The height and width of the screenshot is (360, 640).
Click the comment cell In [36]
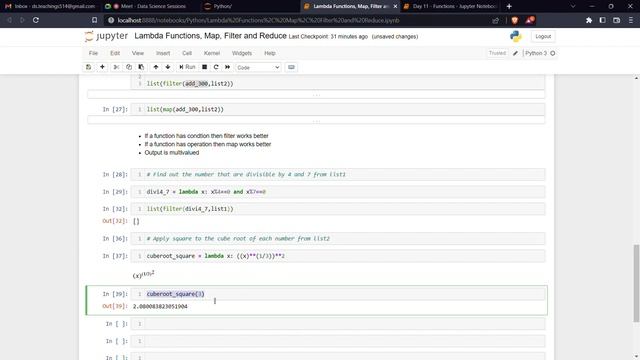pyautogui.click(x=338, y=239)
